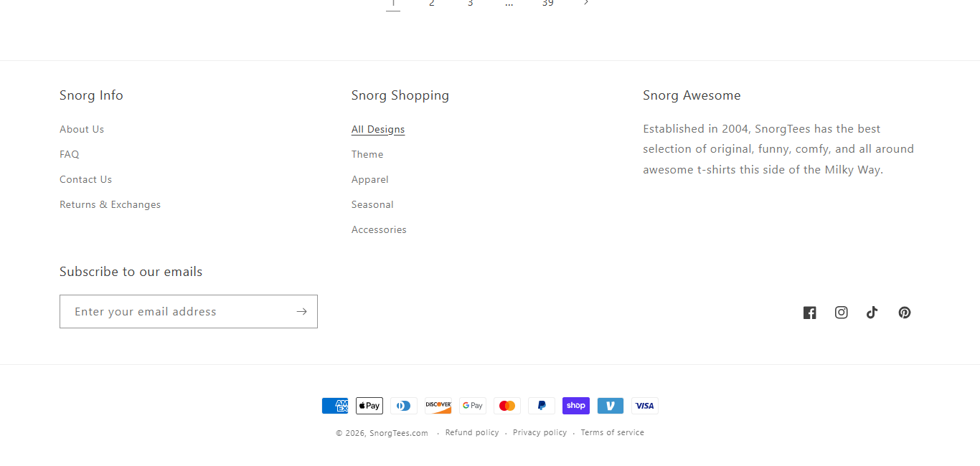The width and height of the screenshot is (980, 466).
Task: Go to next page using arrow
Action: (586, 3)
